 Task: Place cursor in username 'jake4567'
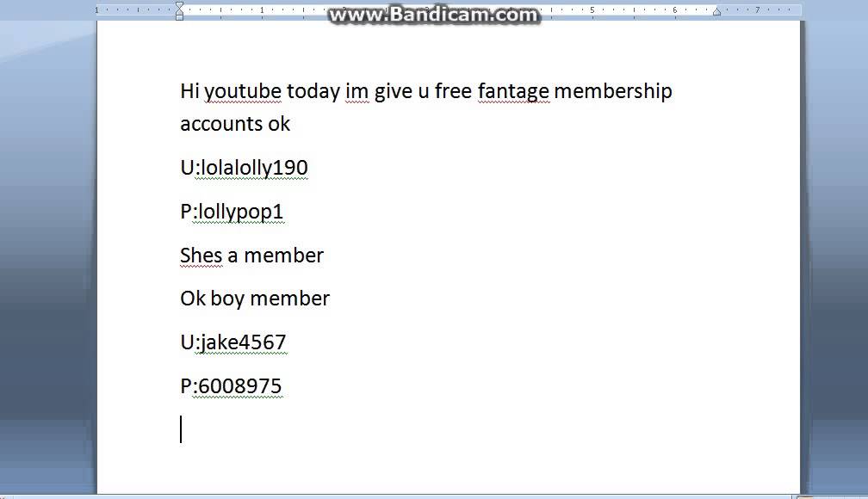243,342
